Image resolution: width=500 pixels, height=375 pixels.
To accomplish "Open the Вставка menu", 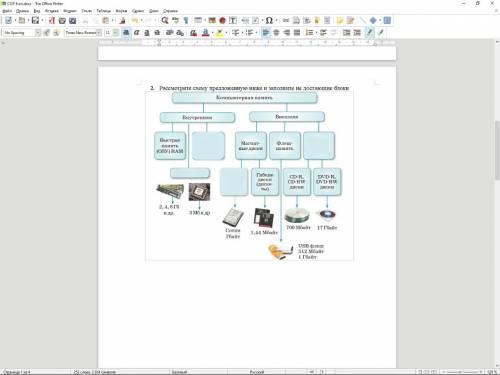I will tap(52, 11).
